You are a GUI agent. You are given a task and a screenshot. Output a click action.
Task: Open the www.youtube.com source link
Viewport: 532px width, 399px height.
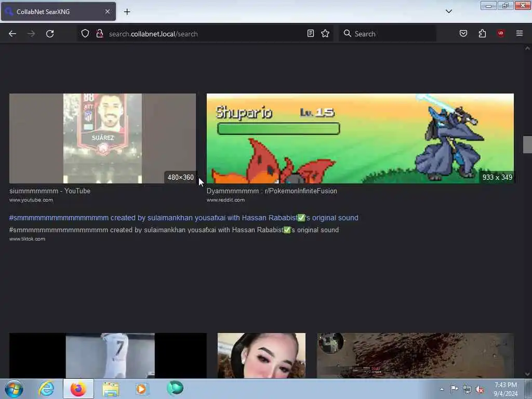[31, 200]
